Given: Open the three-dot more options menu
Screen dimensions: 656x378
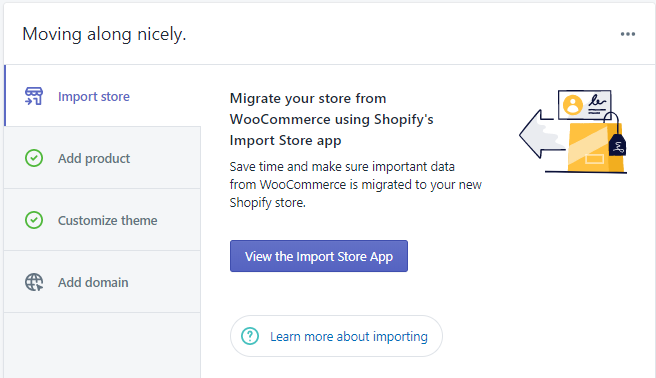Looking at the screenshot, I should tap(628, 34).
